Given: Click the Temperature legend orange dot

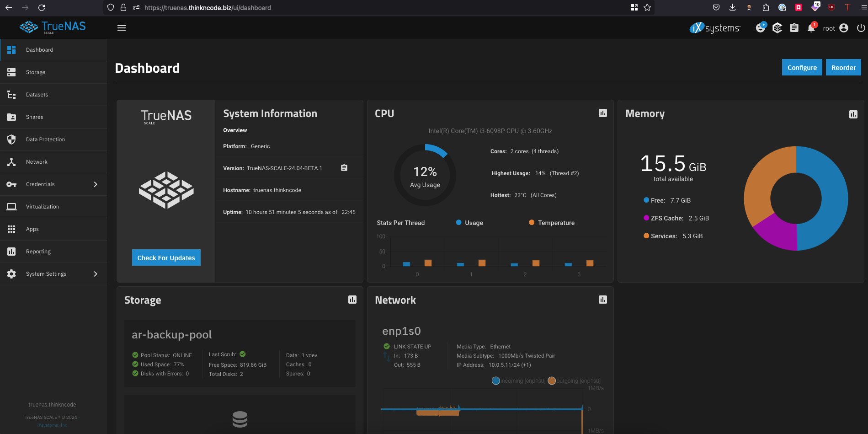Looking at the screenshot, I should (532, 223).
